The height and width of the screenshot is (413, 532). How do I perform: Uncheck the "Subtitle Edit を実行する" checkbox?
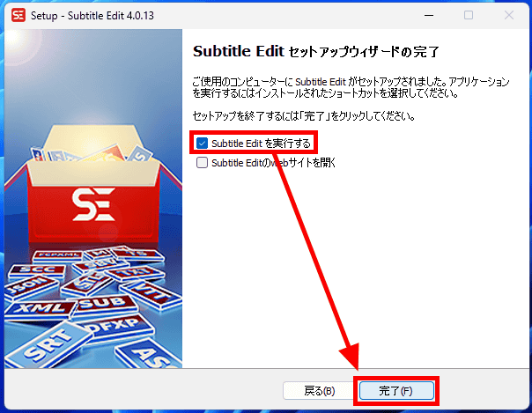[x=202, y=143]
